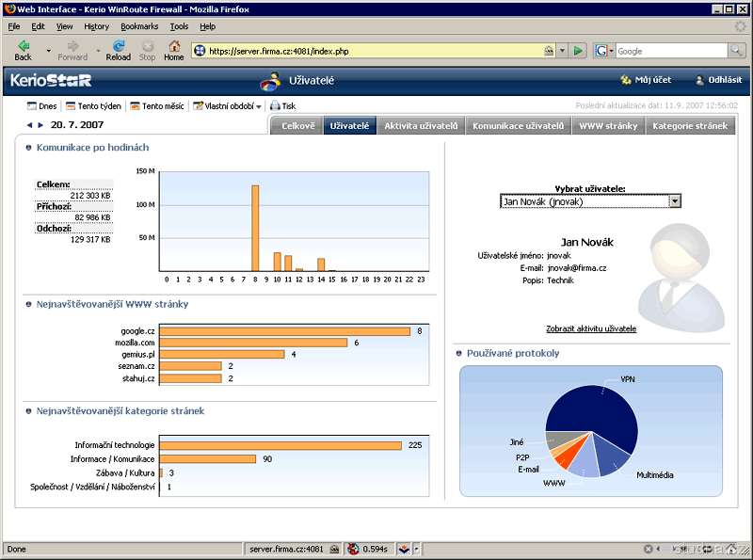Image resolution: width=753 pixels, height=560 pixels.
Task: Switch to the Celkově tab
Action: (x=297, y=125)
